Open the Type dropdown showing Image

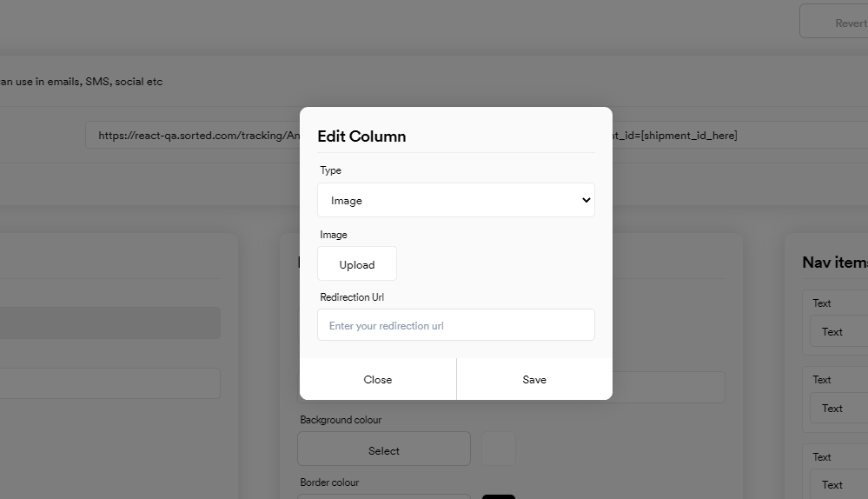coord(443,200)
